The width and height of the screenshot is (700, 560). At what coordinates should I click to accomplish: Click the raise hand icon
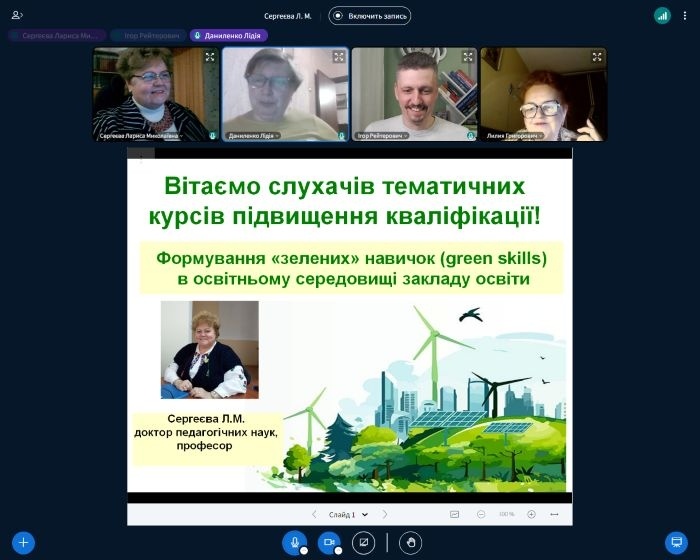pyautogui.click(x=410, y=543)
